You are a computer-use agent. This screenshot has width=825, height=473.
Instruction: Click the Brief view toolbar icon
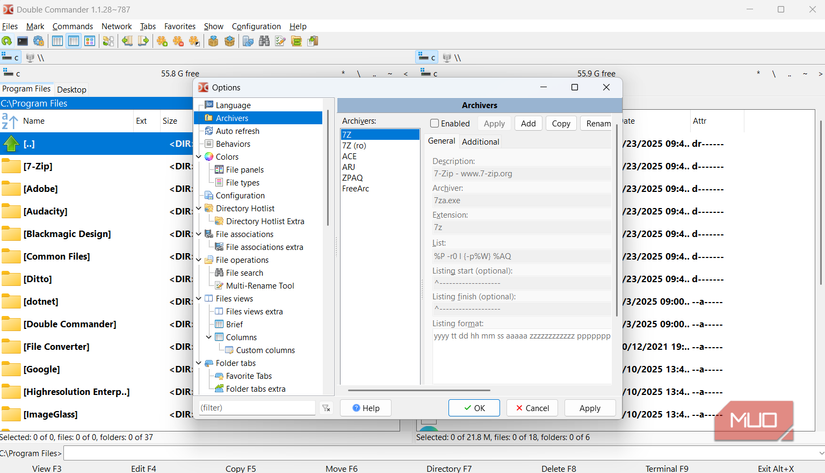tap(57, 41)
